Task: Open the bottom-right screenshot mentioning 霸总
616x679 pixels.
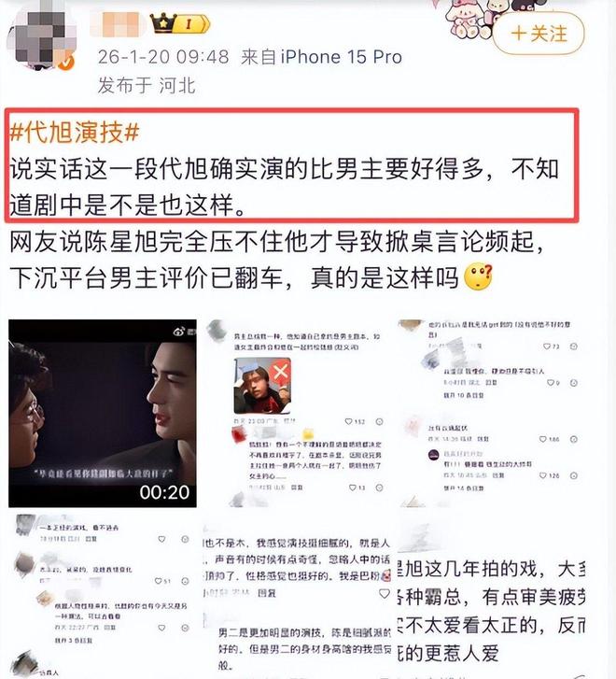Action: (491, 596)
